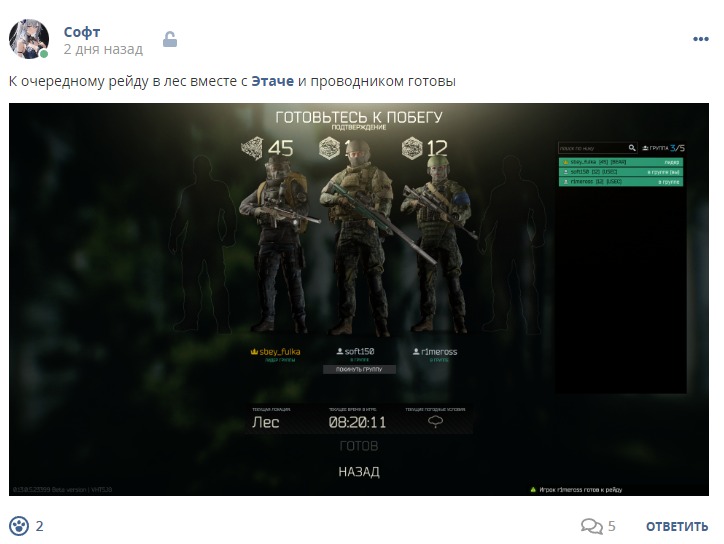Click the cloudy weather condition icon
The width and height of the screenshot is (724, 544).
point(435,422)
